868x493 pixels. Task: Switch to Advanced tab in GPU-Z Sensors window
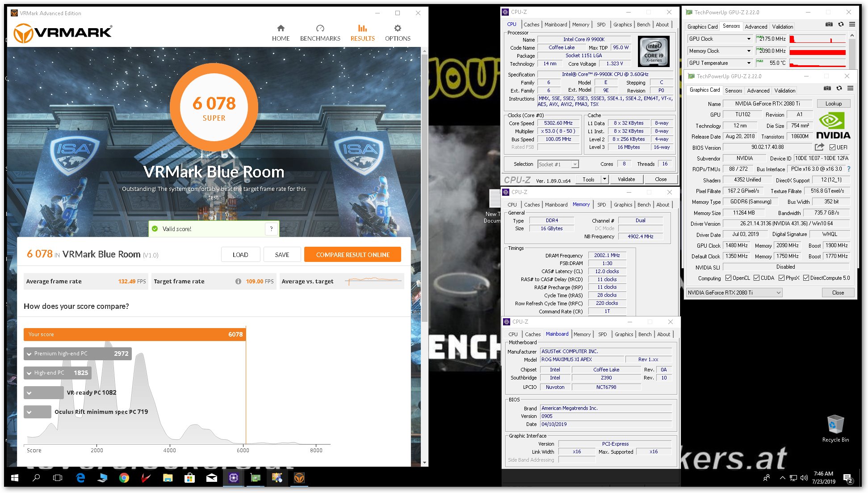[756, 27]
